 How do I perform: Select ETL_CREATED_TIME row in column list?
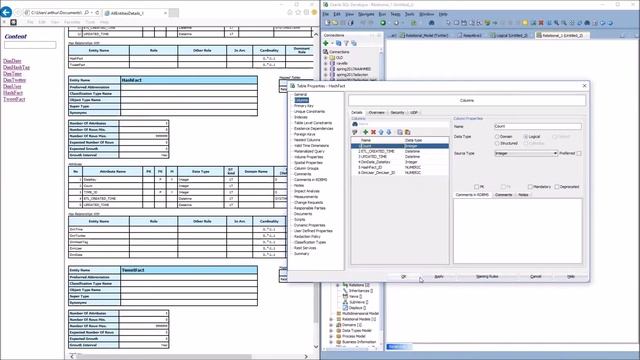pos(400,151)
